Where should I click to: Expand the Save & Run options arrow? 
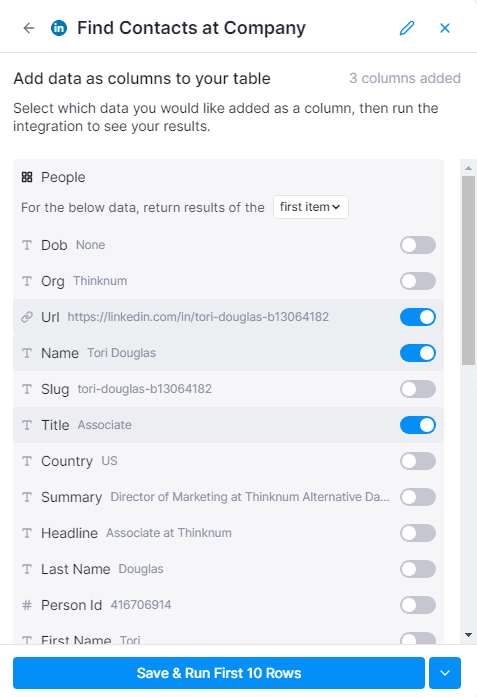point(445,673)
